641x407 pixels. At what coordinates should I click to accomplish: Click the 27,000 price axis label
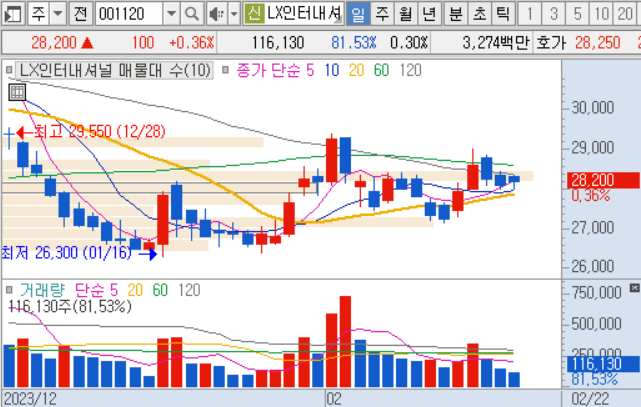pos(592,227)
